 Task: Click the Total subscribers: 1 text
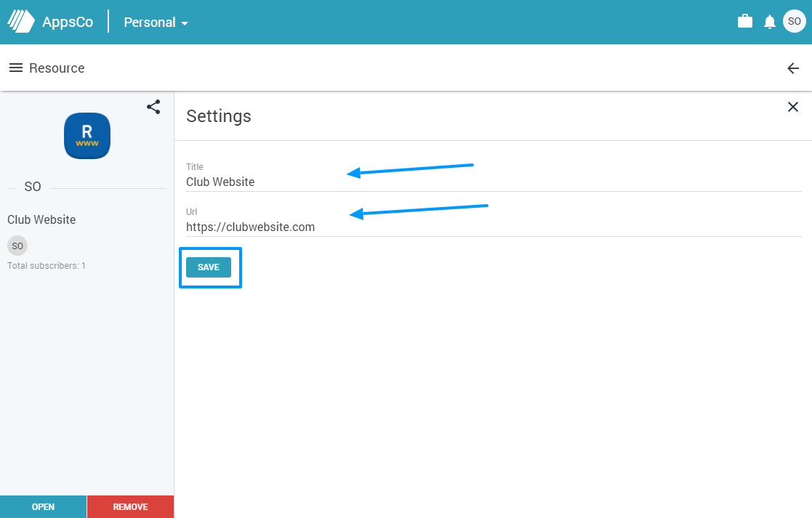[47, 265]
